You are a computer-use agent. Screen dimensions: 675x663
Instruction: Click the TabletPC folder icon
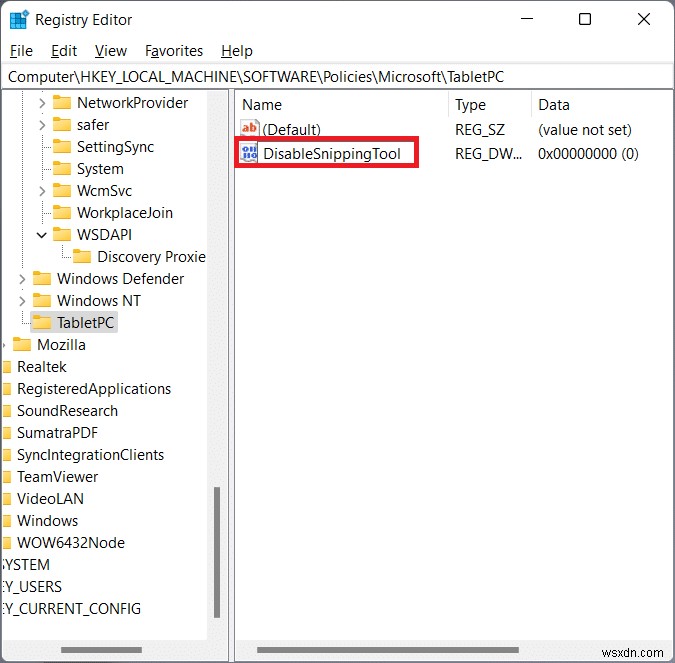point(42,322)
